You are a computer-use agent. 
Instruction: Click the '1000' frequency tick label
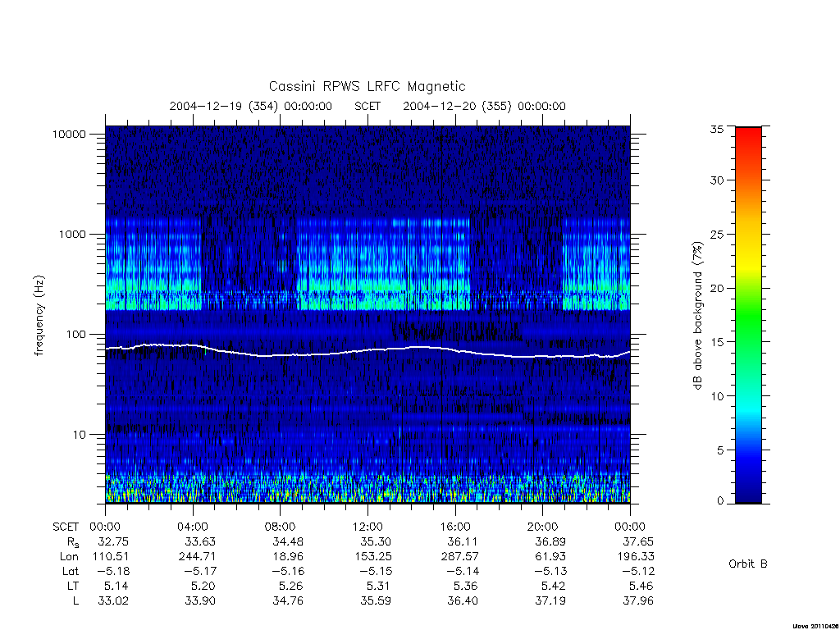(x=72, y=234)
